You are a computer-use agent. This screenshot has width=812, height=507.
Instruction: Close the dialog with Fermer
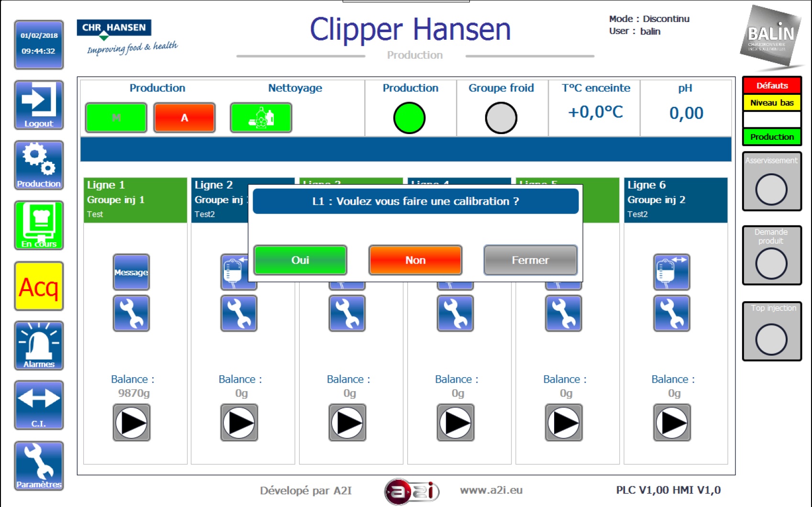(x=530, y=260)
